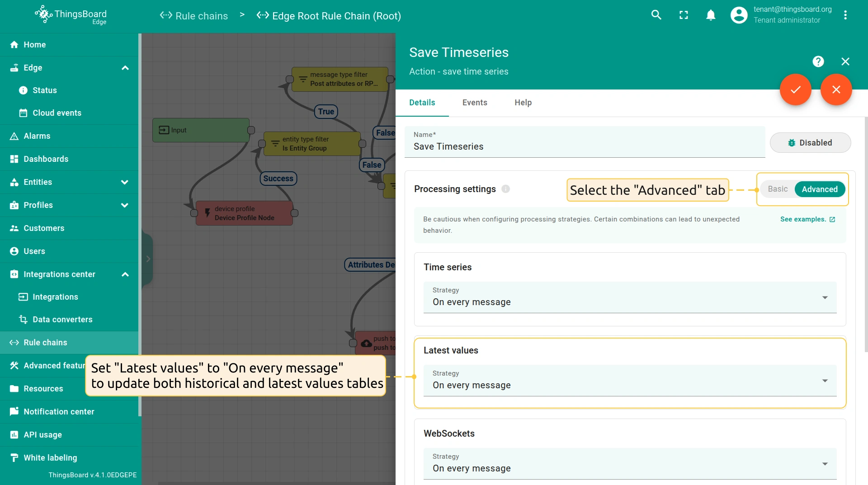Screen dimensions: 868x485
Task: Open the three-dot more options menu
Action: tap(845, 15)
